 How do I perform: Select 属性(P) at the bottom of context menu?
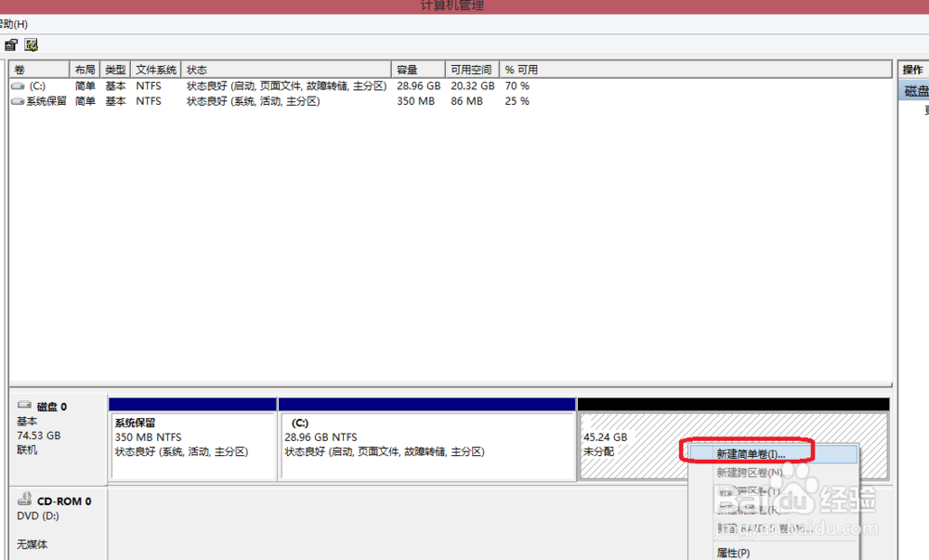point(732,552)
